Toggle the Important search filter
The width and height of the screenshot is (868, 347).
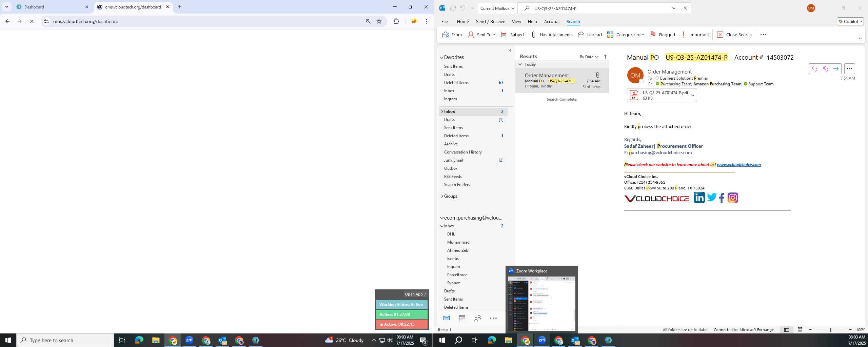(x=695, y=35)
